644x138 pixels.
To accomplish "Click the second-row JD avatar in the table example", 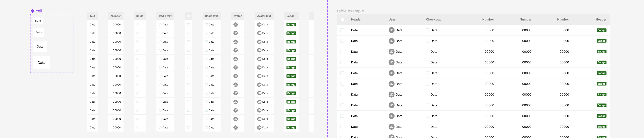I will [x=391, y=41].
